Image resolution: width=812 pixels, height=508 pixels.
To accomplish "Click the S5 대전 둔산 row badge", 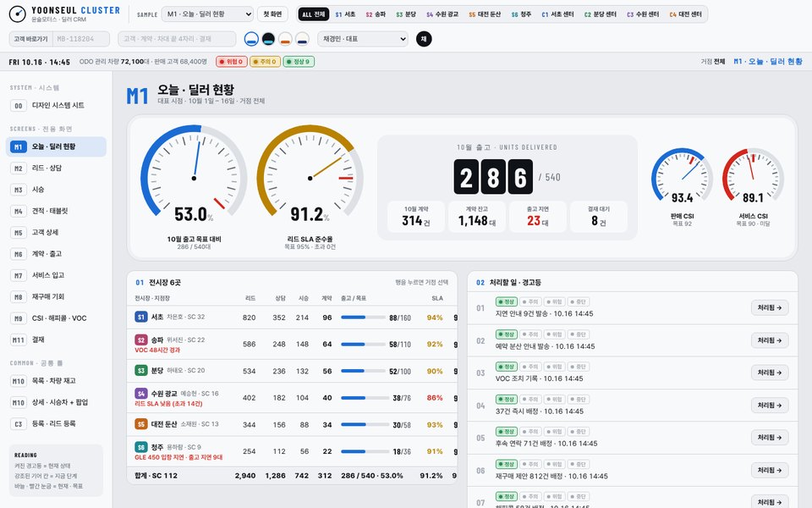I will [x=141, y=424].
